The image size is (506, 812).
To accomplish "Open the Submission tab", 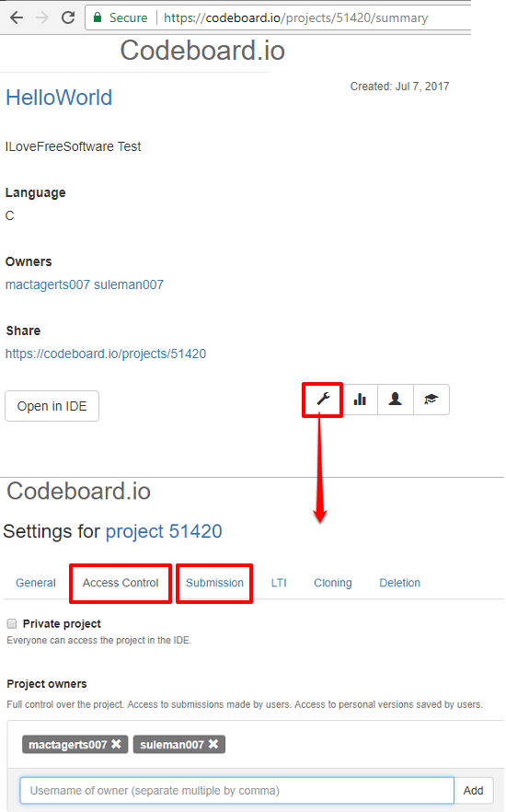I will (x=214, y=583).
